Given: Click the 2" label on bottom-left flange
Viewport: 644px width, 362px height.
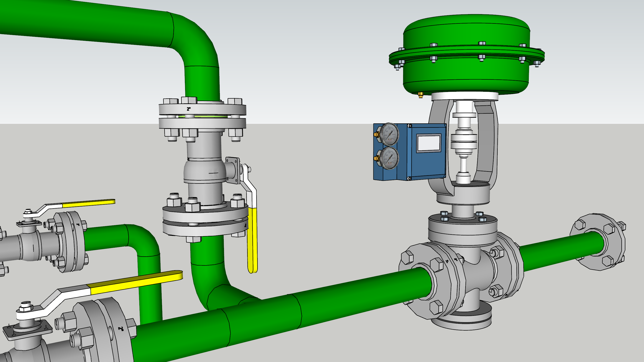Looking at the screenshot, I should (x=121, y=329).
